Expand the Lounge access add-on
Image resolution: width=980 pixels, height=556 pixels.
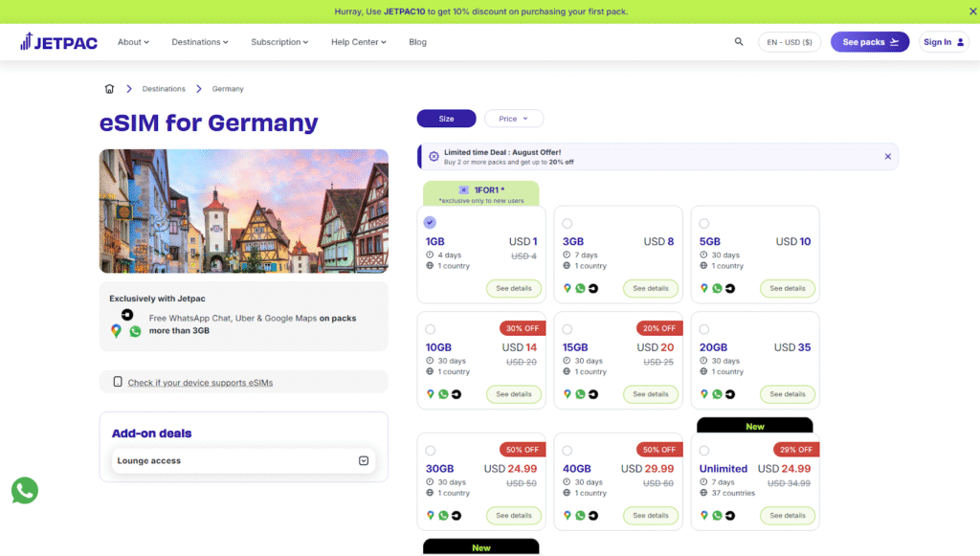[x=363, y=460]
